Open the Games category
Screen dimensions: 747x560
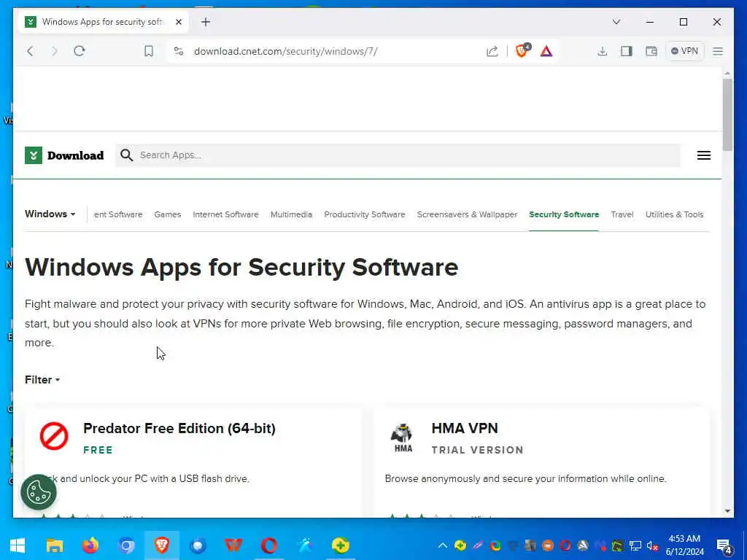point(168,214)
